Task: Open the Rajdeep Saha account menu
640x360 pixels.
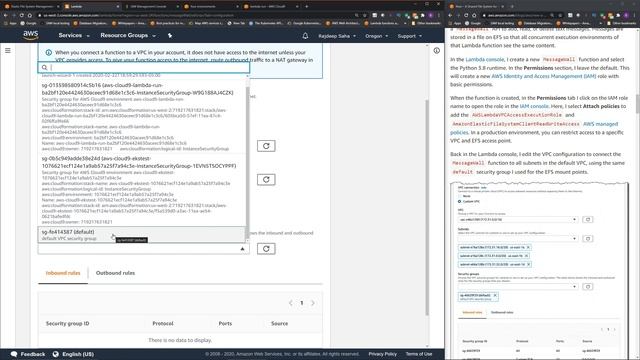Action: click(337, 36)
